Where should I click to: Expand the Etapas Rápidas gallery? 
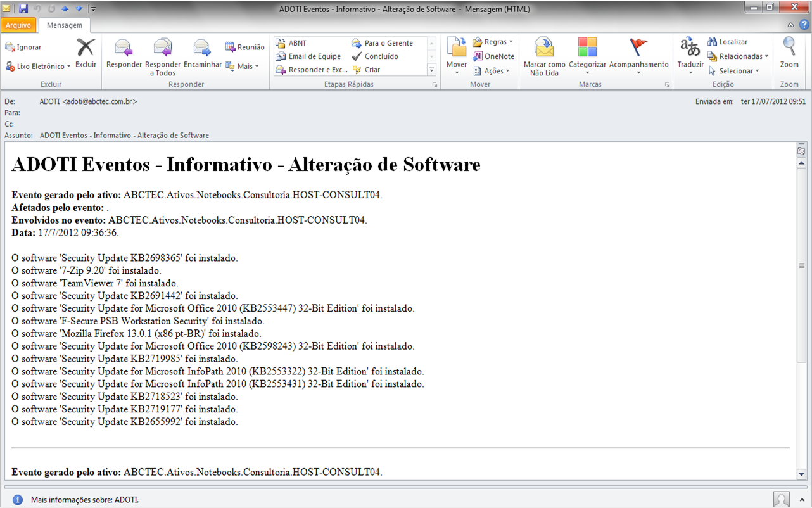(432, 70)
